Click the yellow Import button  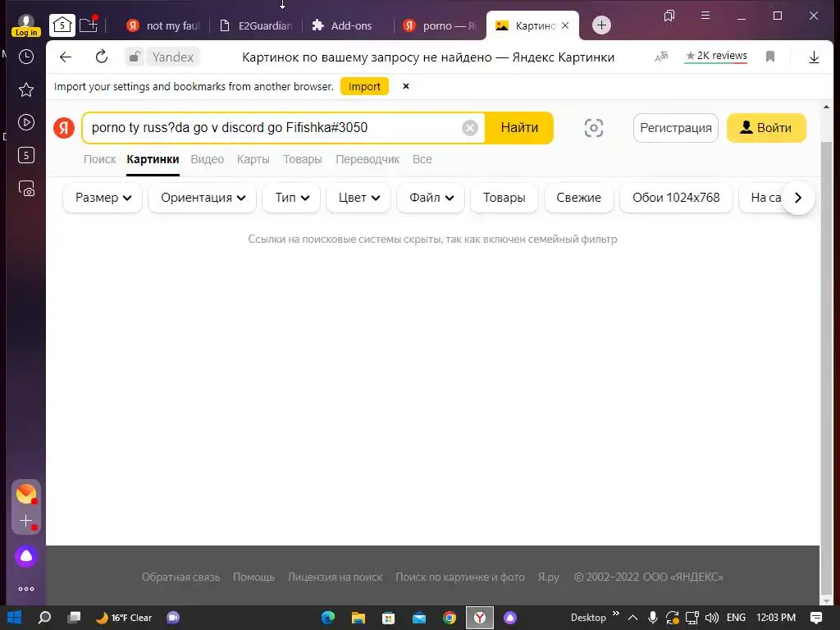tap(364, 86)
